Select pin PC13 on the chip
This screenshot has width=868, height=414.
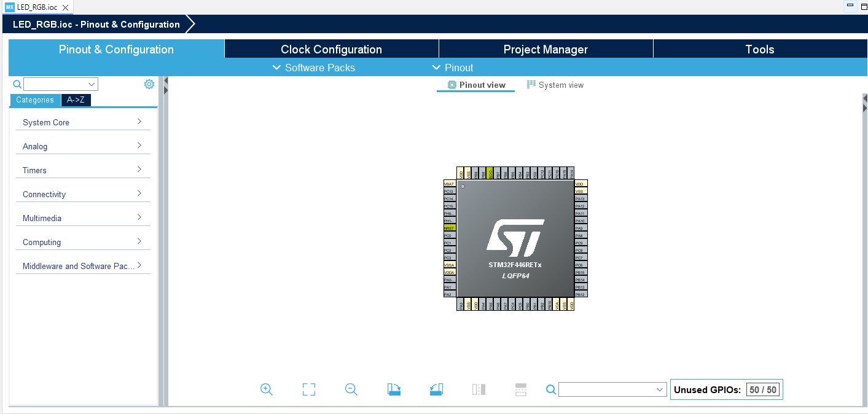450,191
